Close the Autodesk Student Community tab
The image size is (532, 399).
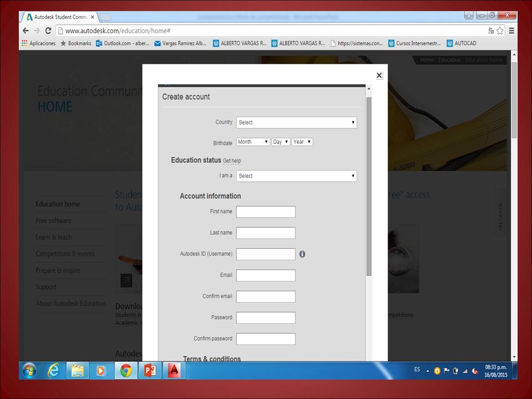(x=93, y=17)
